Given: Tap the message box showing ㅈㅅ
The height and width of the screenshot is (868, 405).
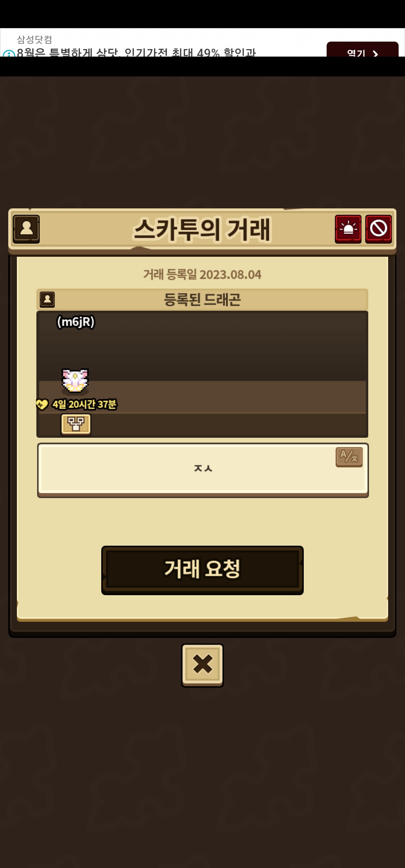Looking at the screenshot, I should (x=203, y=470).
